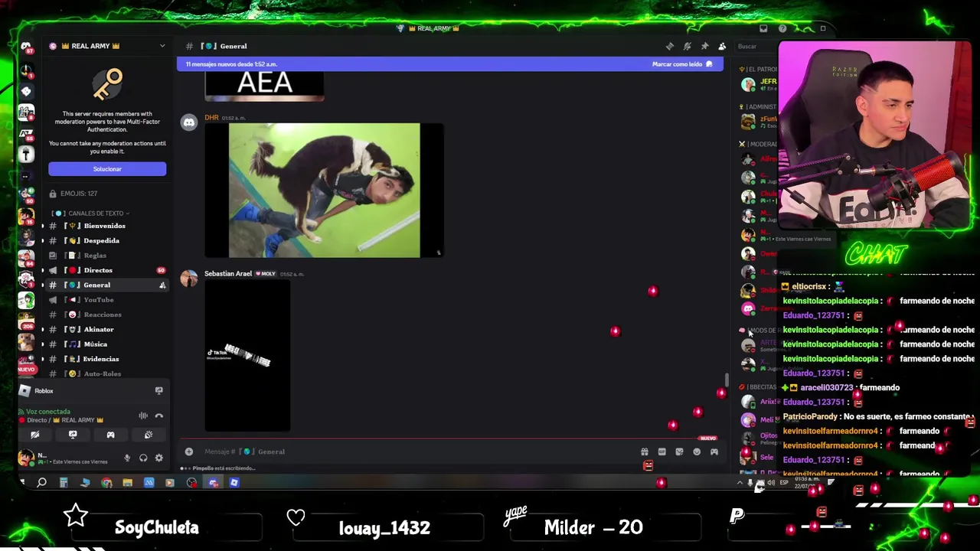Image resolution: width=980 pixels, height=551 pixels.
Task: Click DHR username in chat
Action: [211, 118]
